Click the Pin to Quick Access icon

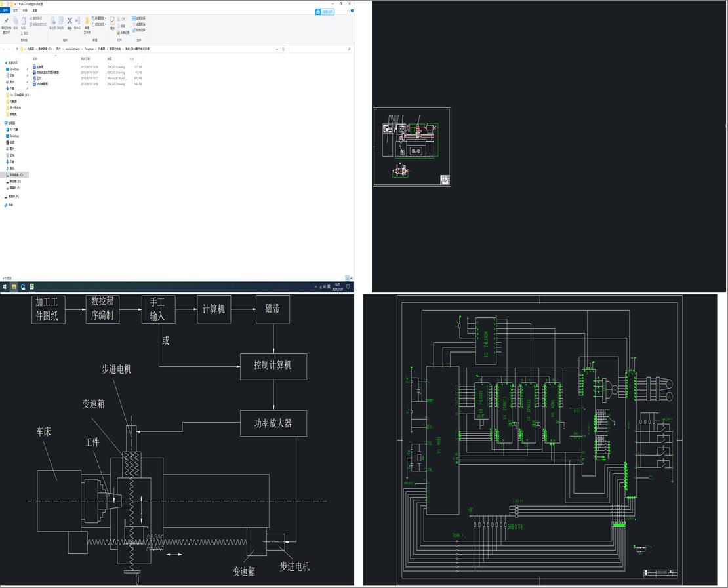tap(5, 22)
